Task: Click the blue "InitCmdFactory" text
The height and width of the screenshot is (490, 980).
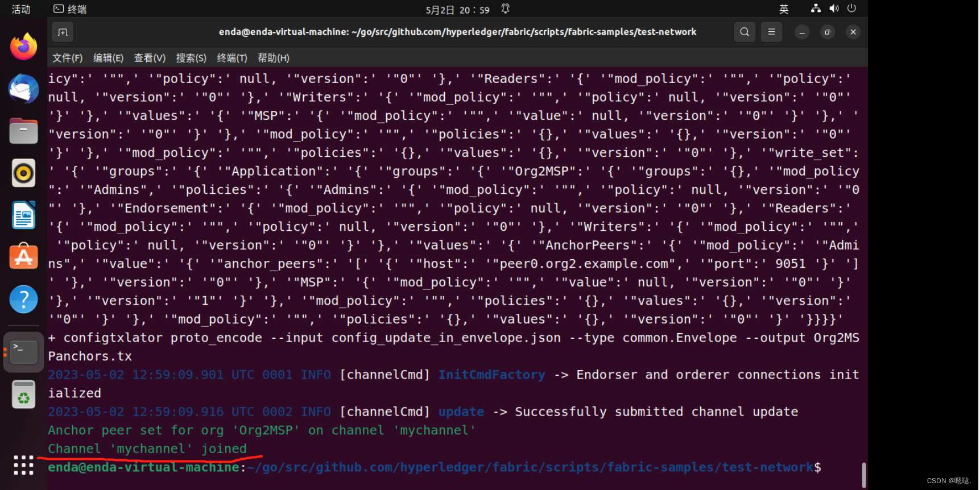Action: pyautogui.click(x=491, y=375)
